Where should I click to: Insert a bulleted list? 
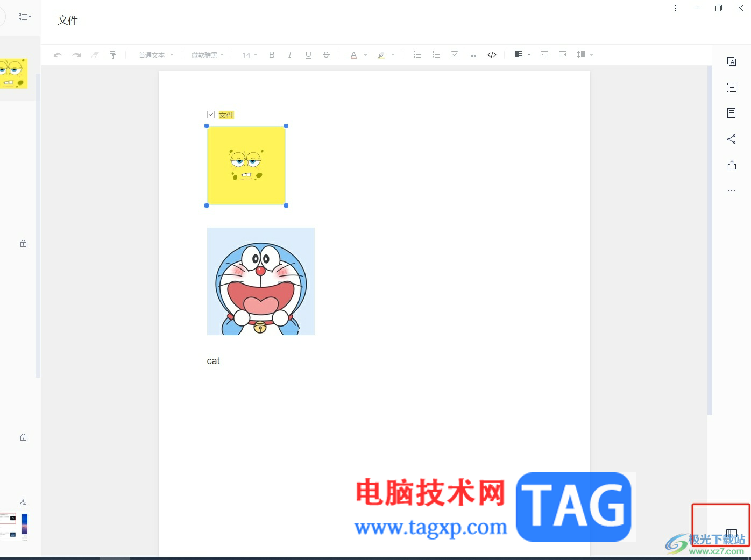(x=417, y=55)
